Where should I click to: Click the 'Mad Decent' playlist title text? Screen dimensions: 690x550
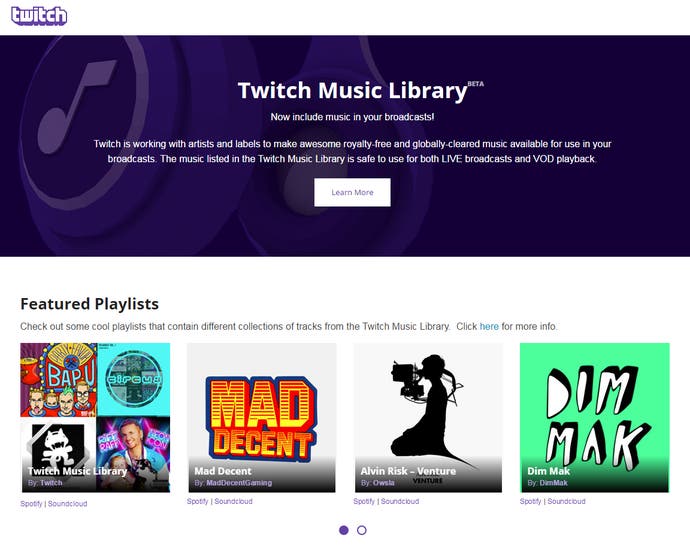223,471
